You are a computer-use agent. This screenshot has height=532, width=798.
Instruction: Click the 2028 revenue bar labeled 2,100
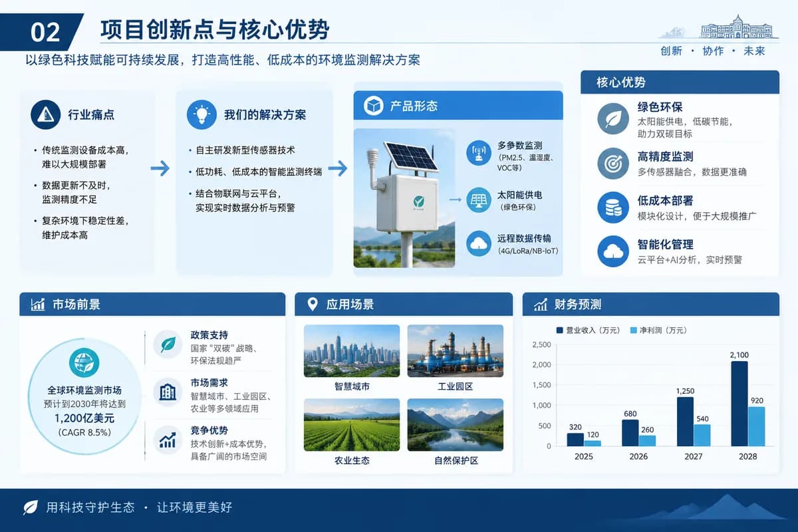click(739, 404)
